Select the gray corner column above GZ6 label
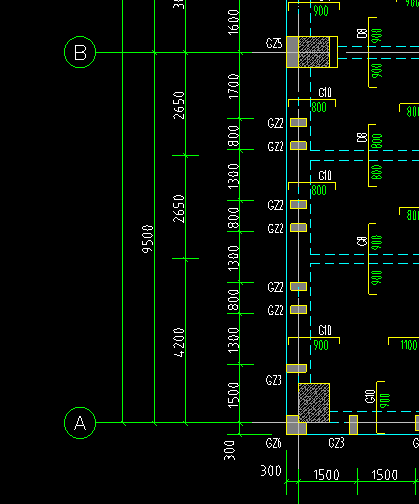Viewport: 419px width, 504px height. click(x=296, y=425)
